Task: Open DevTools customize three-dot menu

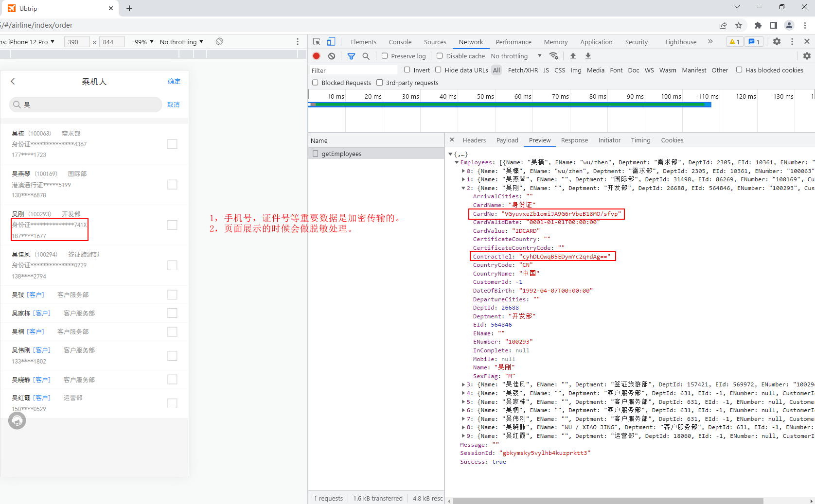Action: click(792, 42)
